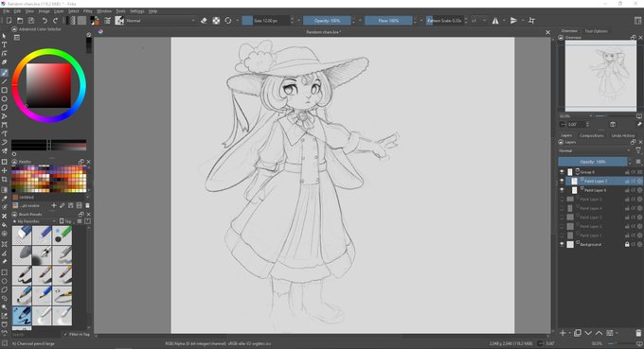
Task: Select the Text tool
Action: 4,44
